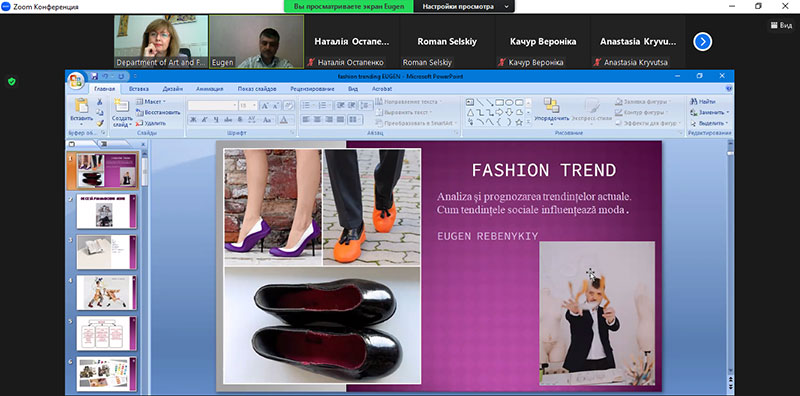Pick the right arrow shape in gallery

(x=499, y=112)
